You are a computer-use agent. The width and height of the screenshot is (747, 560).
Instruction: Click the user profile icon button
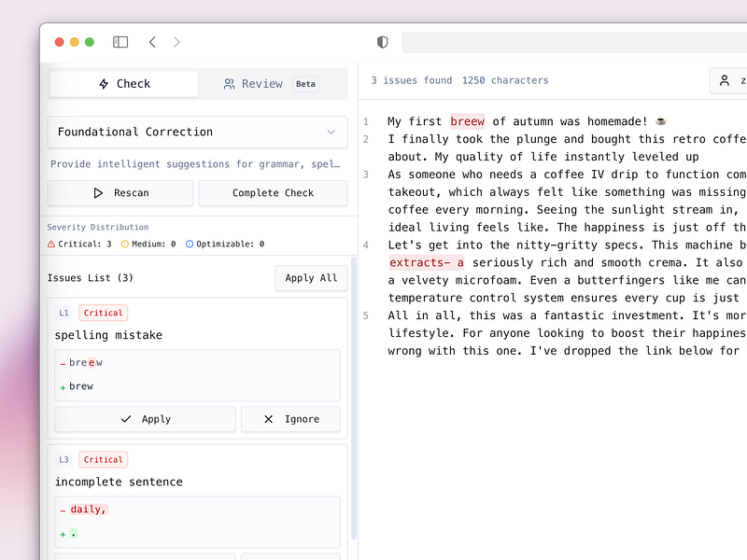click(728, 80)
